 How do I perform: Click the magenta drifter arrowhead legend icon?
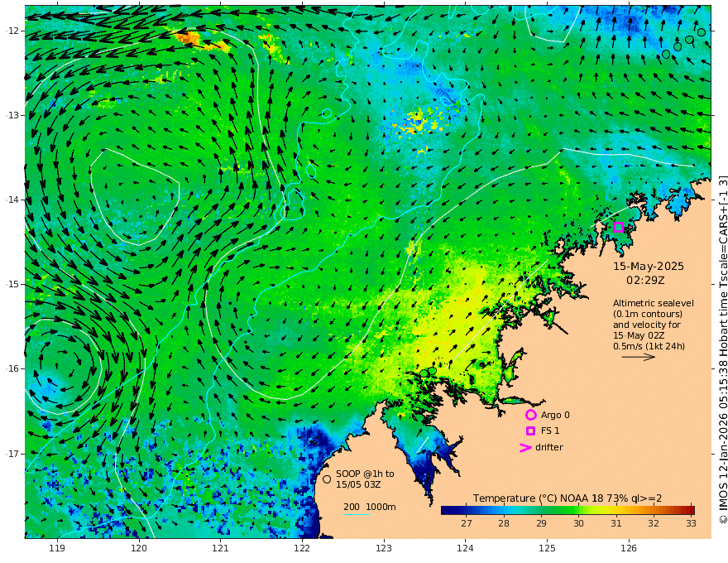pos(525,447)
